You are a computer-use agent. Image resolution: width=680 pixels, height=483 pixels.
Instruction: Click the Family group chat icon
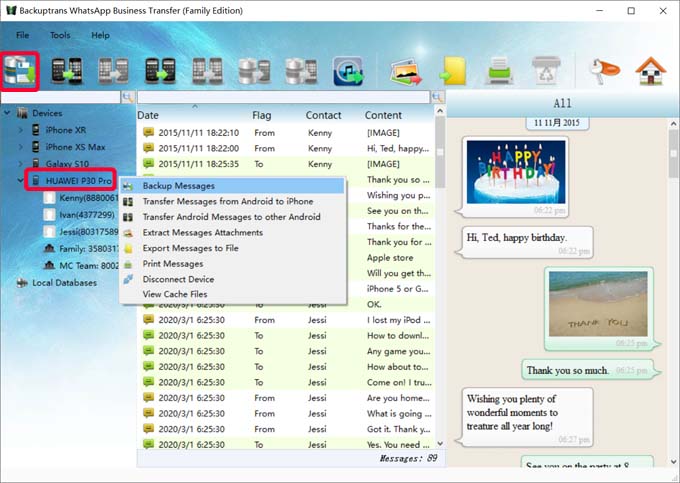click(49, 249)
